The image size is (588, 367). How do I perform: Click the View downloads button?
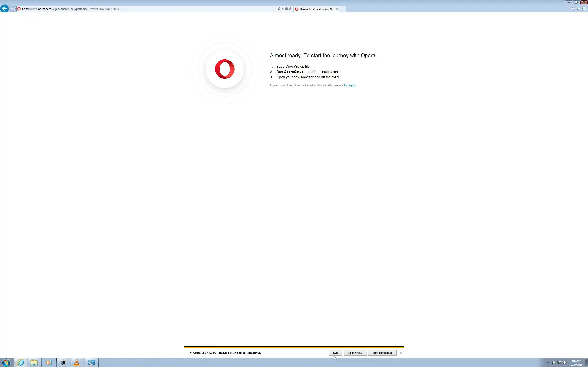click(382, 353)
